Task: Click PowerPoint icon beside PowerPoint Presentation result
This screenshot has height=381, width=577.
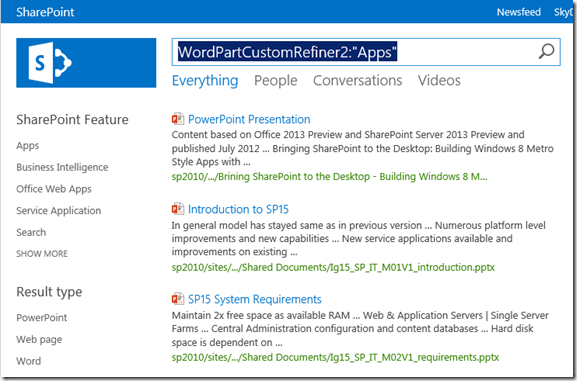Action: coord(178,119)
